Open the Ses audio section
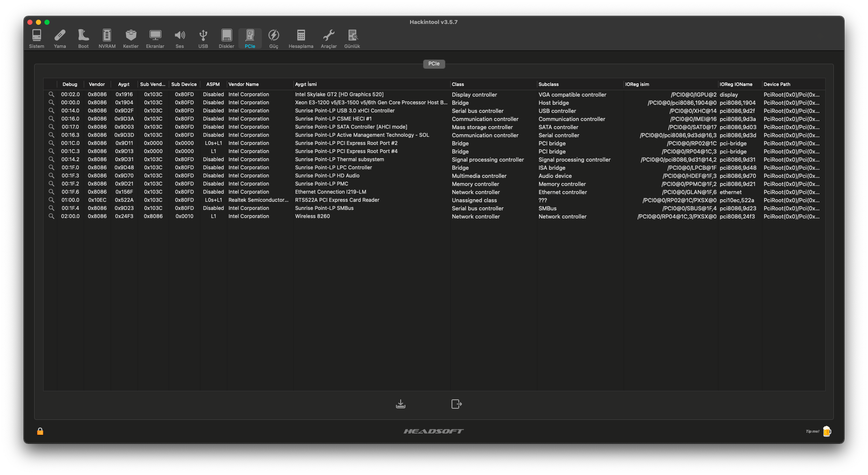Image resolution: width=868 pixels, height=475 pixels. [x=179, y=38]
